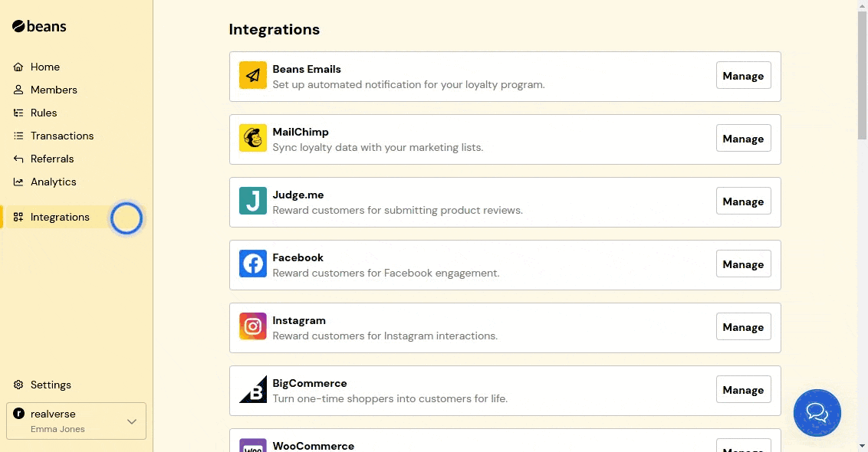Click 'Sync loyalty data with your marketing lists.'
The height and width of the screenshot is (452, 868).
click(377, 147)
